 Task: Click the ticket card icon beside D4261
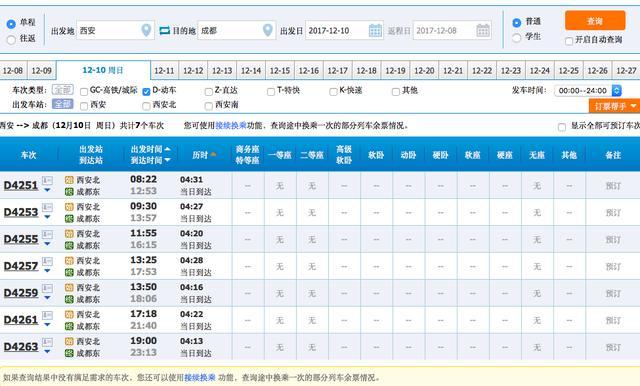(x=47, y=315)
